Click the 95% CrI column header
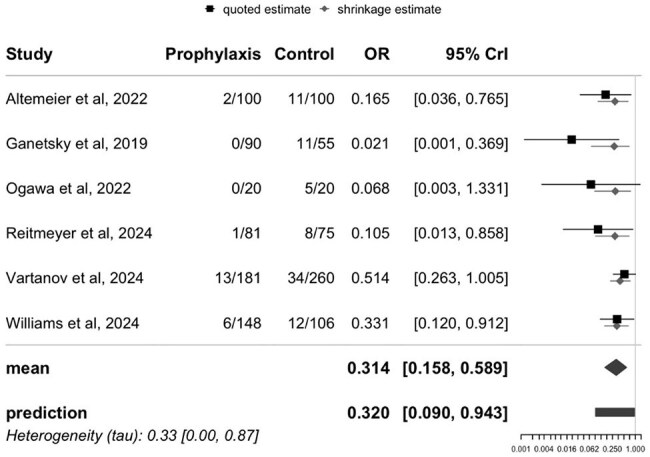Viewport: 650px width, 457px height. (x=477, y=54)
